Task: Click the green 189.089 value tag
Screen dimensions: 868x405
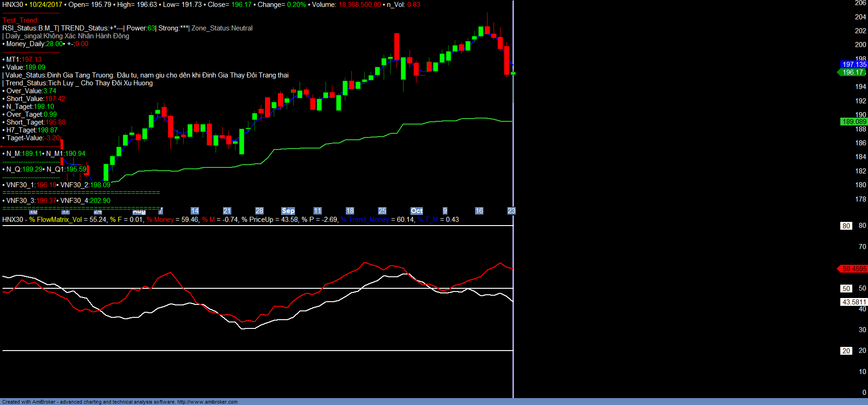Action: tap(854, 122)
